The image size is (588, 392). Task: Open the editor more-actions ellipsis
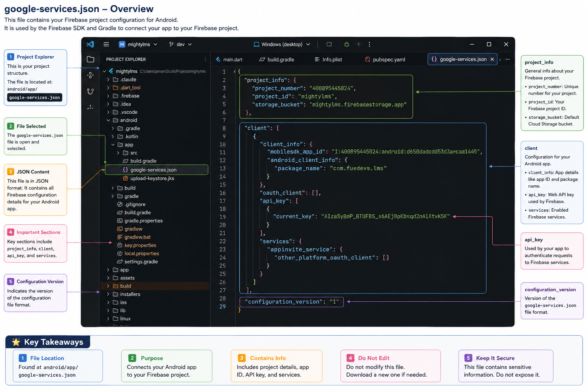[x=508, y=59]
